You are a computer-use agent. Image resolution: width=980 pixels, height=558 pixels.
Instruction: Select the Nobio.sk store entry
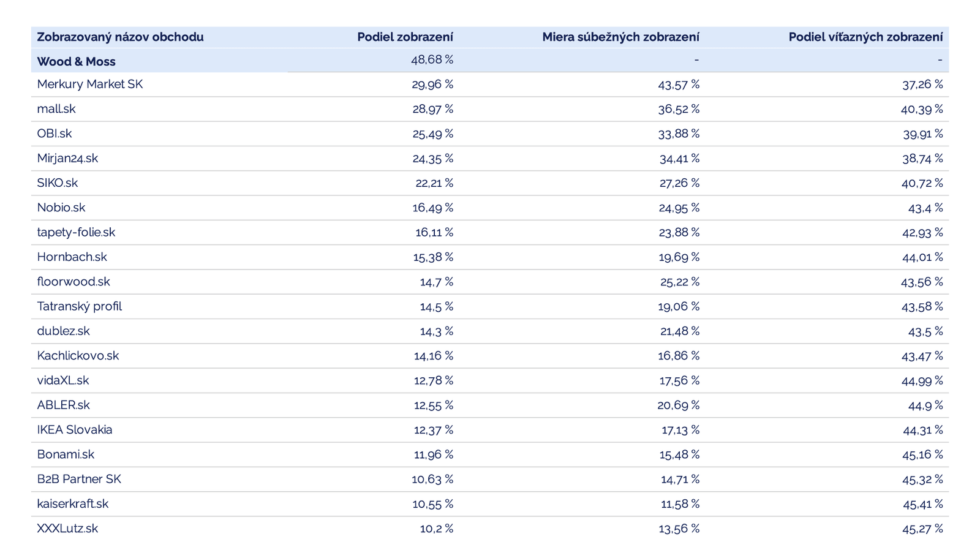[x=61, y=208]
